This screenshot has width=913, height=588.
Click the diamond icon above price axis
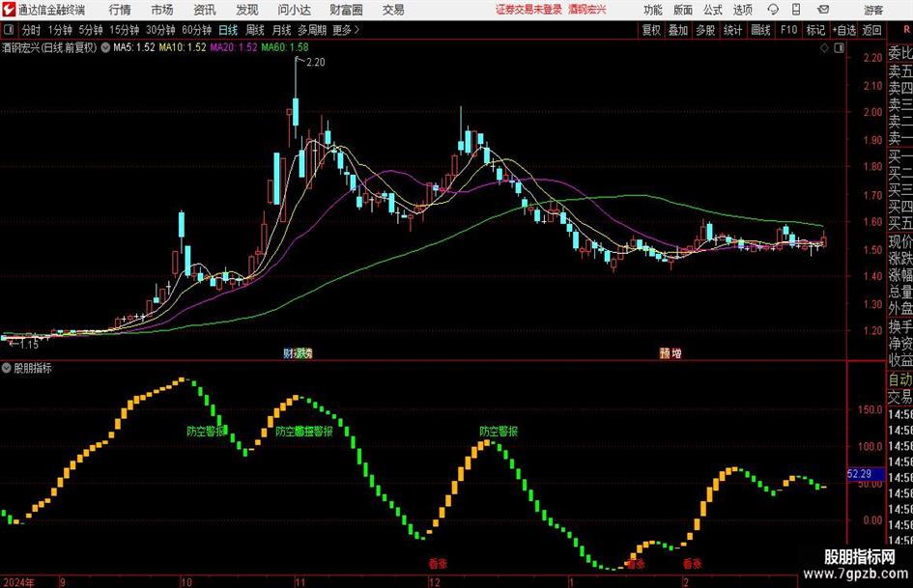pos(824,48)
